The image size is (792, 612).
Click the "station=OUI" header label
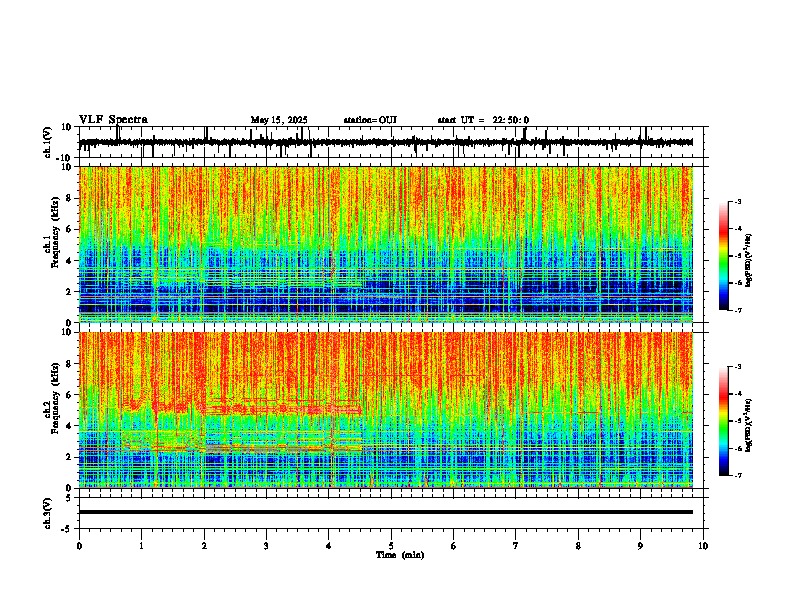pyautogui.click(x=370, y=120)
